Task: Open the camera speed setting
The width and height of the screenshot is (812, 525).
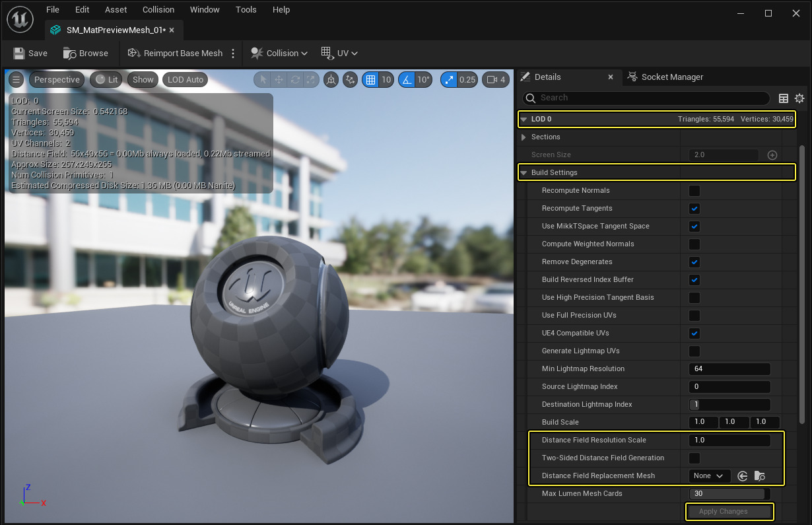Action: [x=496, y=80]
